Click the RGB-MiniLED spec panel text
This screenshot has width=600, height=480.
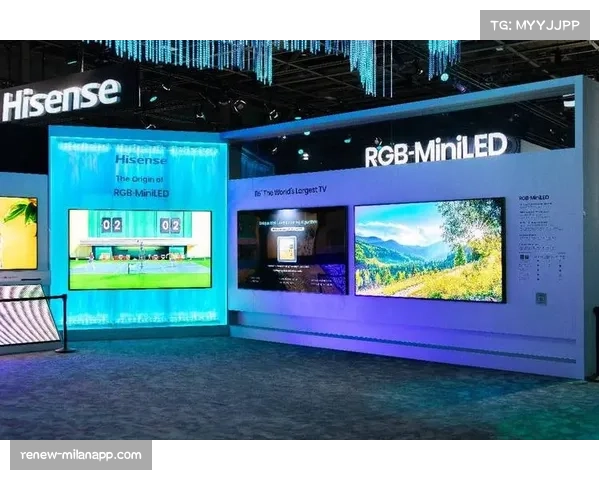[x=540, y=240]
